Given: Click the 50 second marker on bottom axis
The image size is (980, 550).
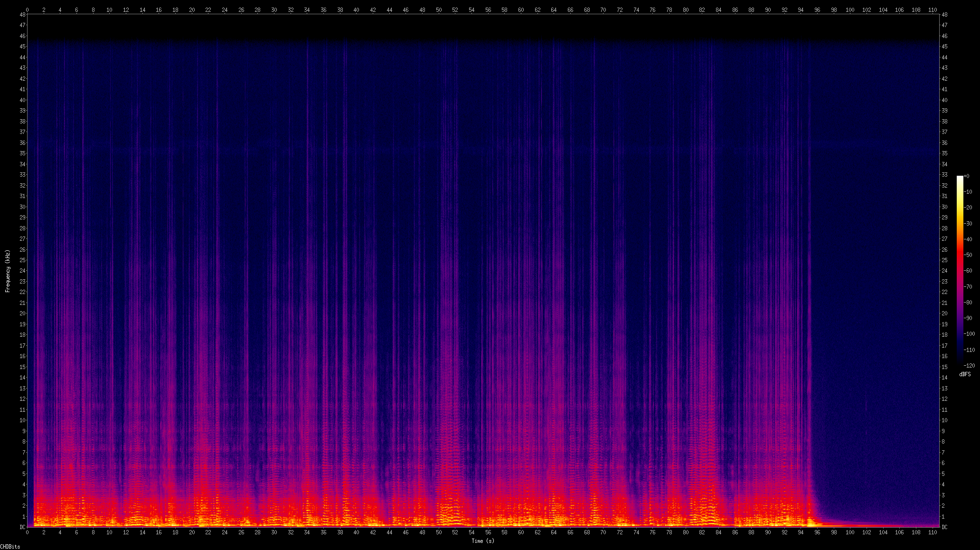Looking at the screenshot, I should pyautogui.click(x=438, y=532).
